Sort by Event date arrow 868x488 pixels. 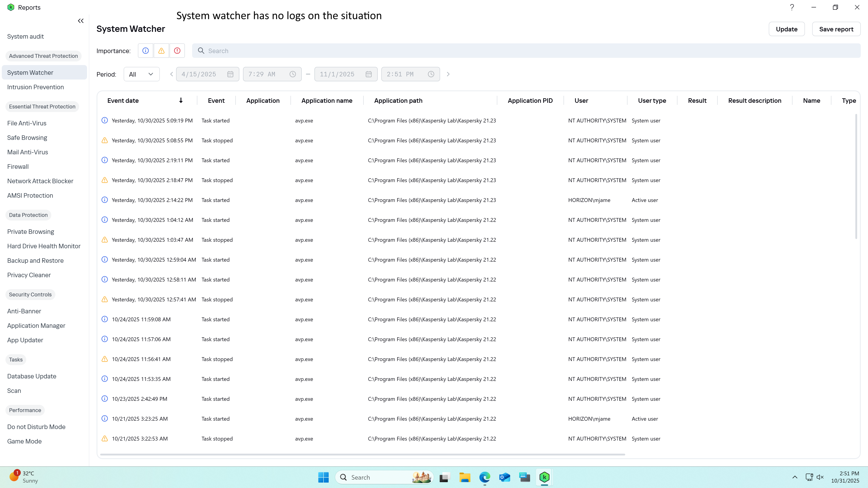[x=181, y=101]
